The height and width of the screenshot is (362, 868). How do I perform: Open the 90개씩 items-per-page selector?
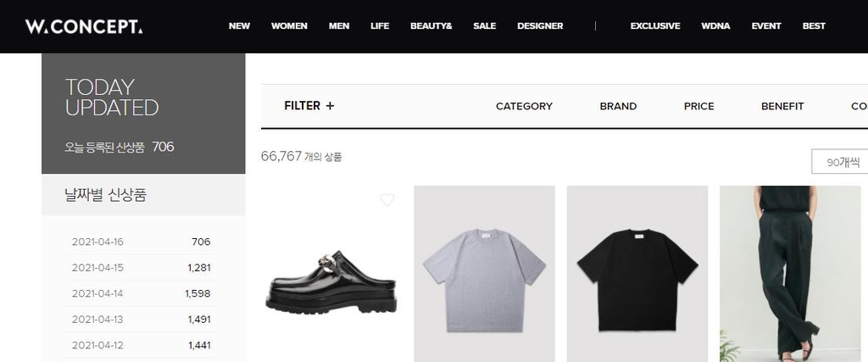pyautogui.click(x=841, y=161)
